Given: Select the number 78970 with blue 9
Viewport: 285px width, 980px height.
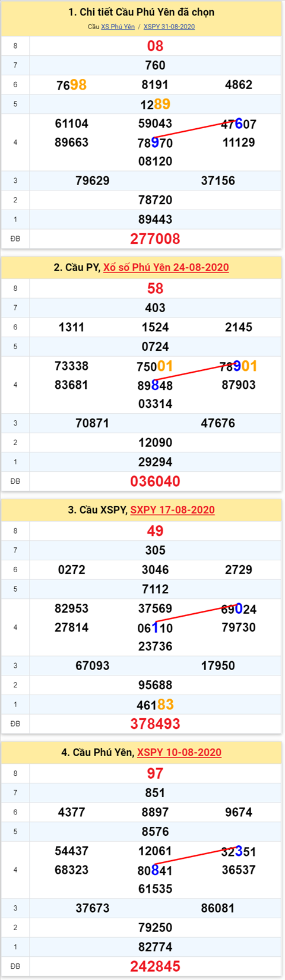Looking at the screenshot, I should [x=155, y=142].
